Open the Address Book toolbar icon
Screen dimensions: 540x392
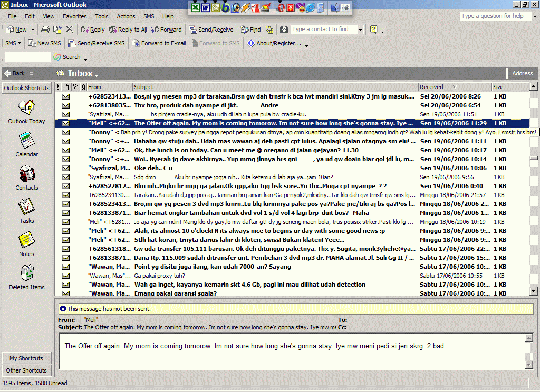[x=284, y=30]
